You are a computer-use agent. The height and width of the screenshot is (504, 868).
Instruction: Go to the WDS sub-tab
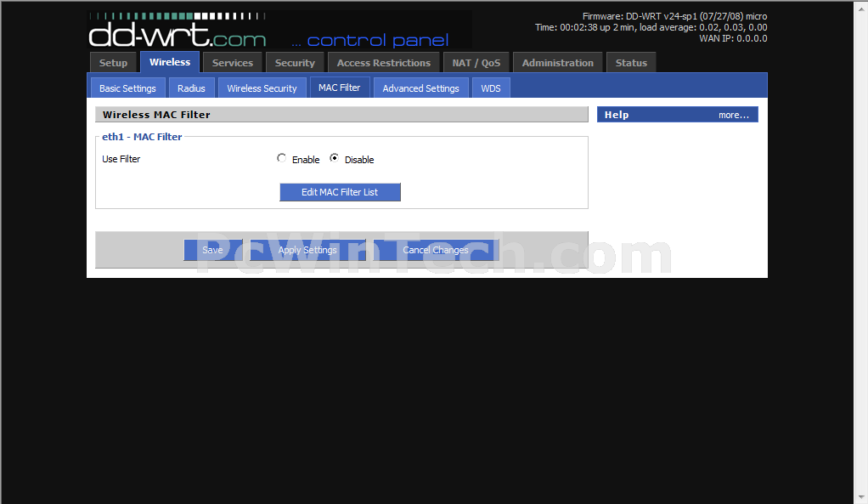tap(490, 88)
